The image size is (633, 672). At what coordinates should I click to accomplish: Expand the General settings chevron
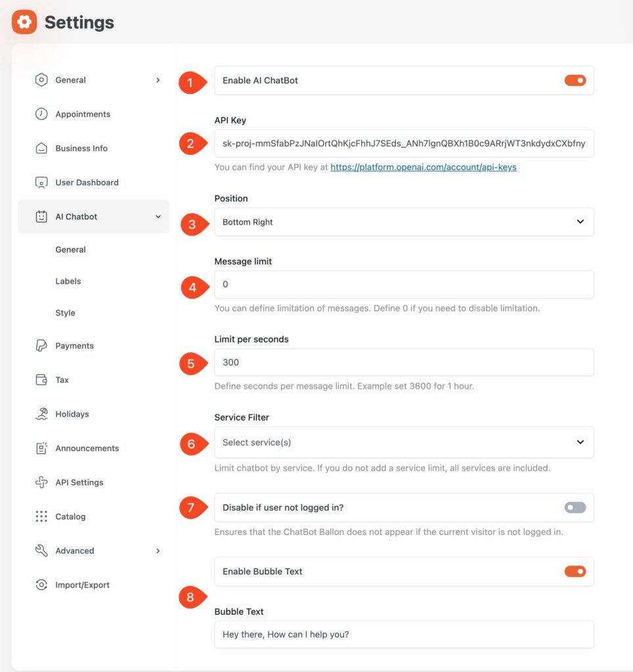coord(158,80)
